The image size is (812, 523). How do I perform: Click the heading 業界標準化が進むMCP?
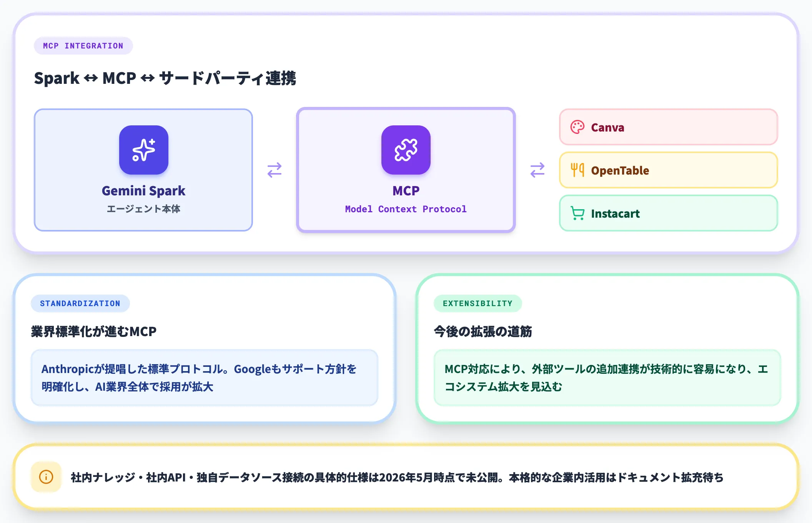[x=94, y=331]
